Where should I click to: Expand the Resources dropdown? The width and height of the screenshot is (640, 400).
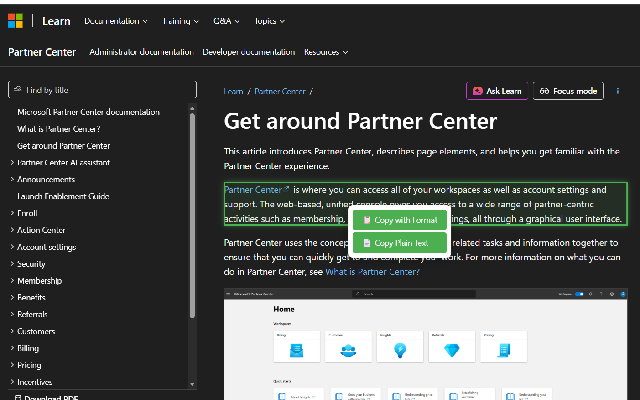[x=326, y=52]
